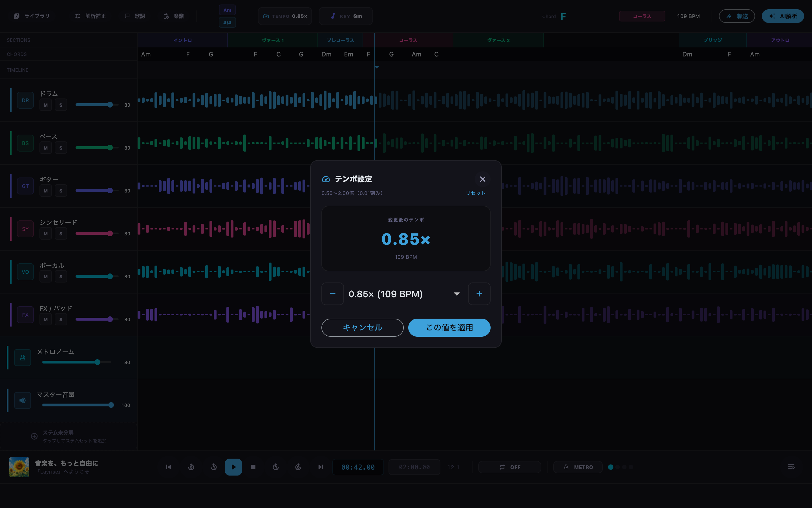Mute the シンセリード track
Screen dimensions: 812x508
pyautogui.click(x=46, y=233)
